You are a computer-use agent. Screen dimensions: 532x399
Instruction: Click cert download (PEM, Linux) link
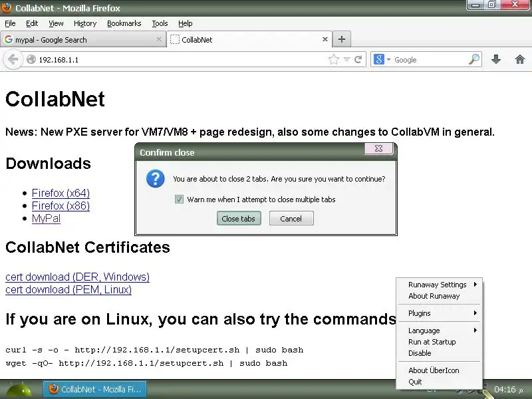click(x=68, y=289)
